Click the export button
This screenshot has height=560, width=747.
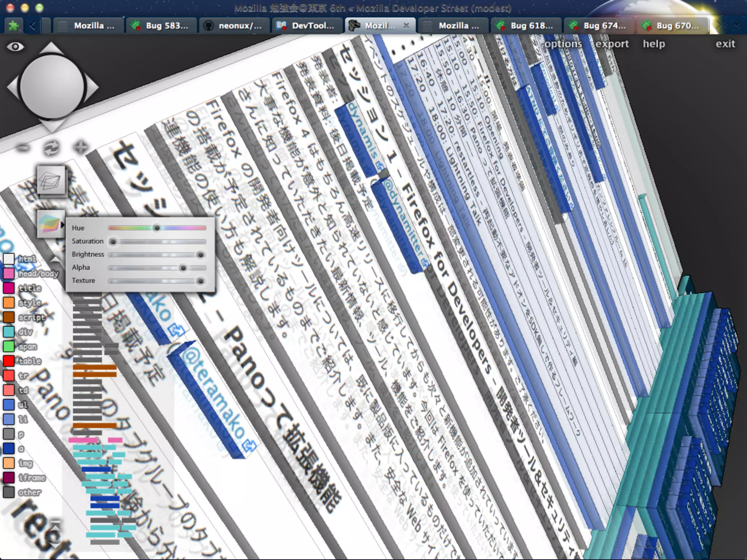pos(612,44)
